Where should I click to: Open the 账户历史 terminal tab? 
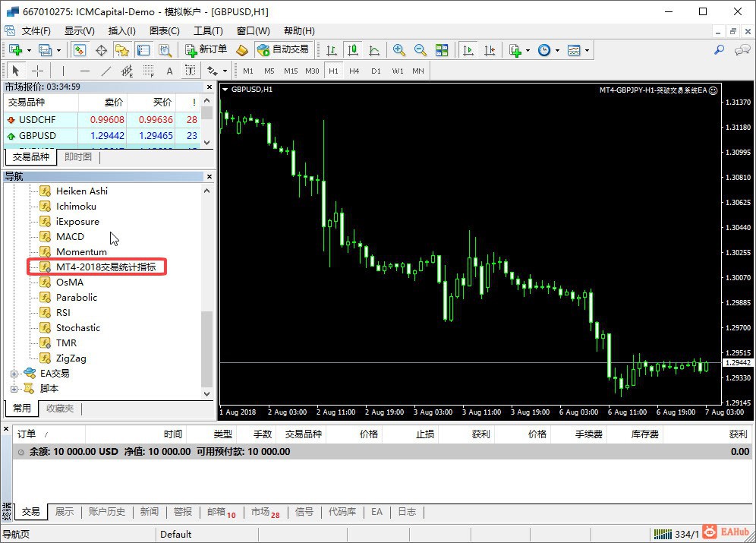(x=106, y=512)
